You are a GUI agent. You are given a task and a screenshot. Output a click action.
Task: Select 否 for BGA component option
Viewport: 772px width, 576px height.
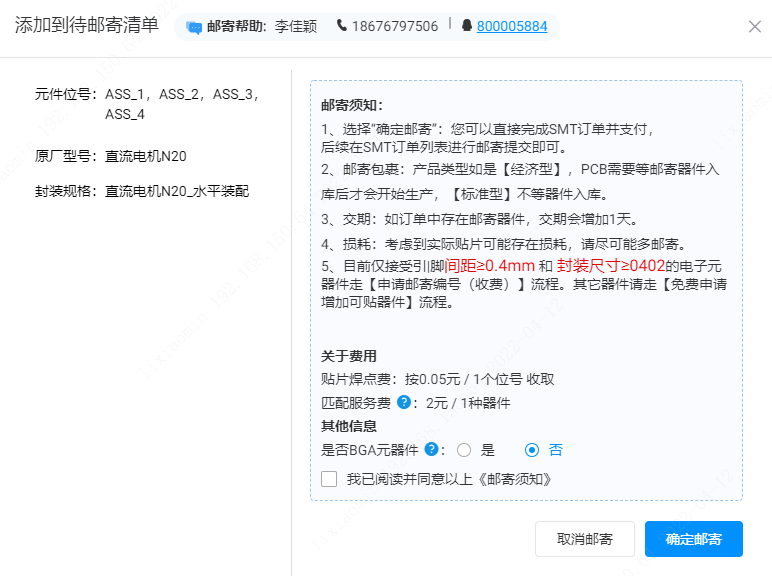(532, 450)
